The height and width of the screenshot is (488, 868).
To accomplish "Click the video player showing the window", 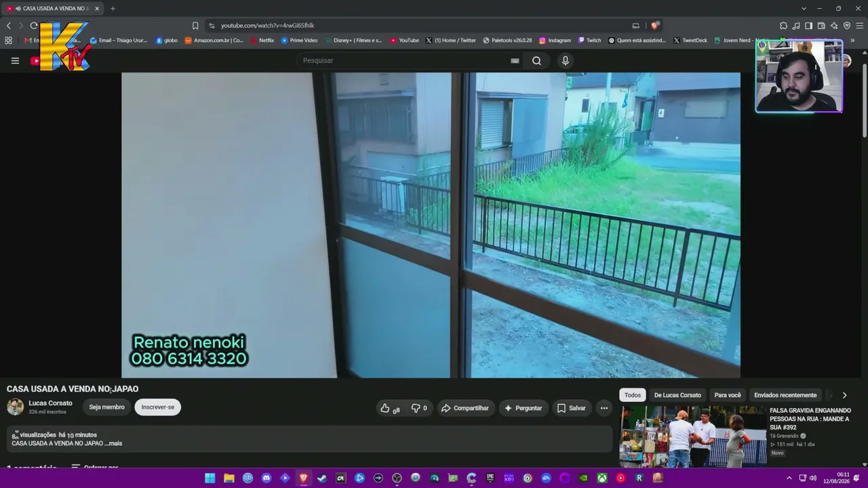I will coord(431,225).
